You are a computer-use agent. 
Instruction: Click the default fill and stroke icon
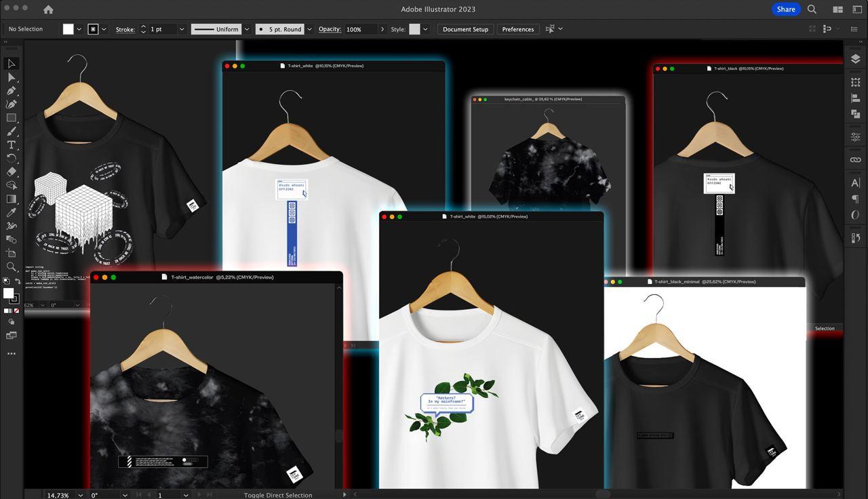click(6, 281)
